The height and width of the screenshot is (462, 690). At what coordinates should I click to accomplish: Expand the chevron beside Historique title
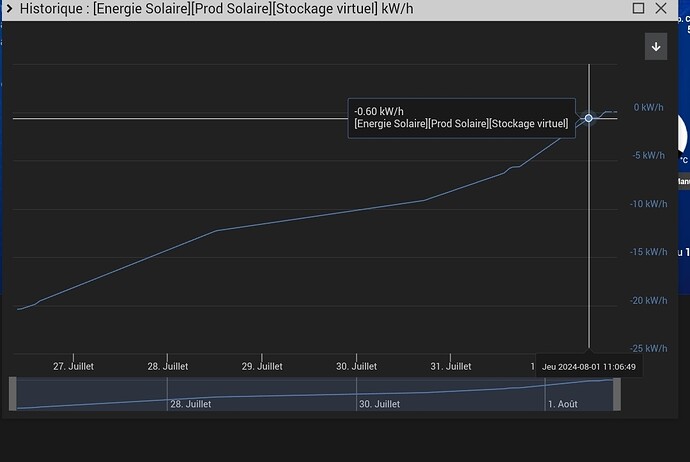point(9,8)
